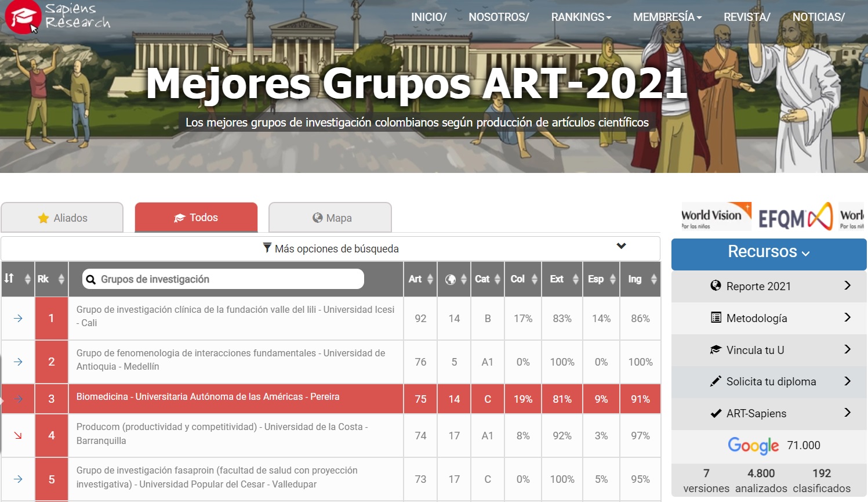Click the 7 versiones statistic
Viewport: 868px width, 502px height.
[x=706, y=481]
